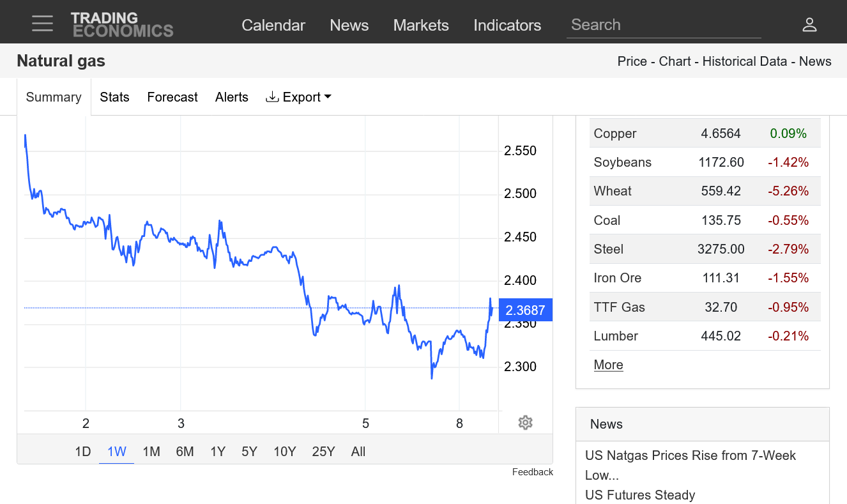847x504 pixels.
Task: Click the Export download icon
Action: (x=272, y=97)
